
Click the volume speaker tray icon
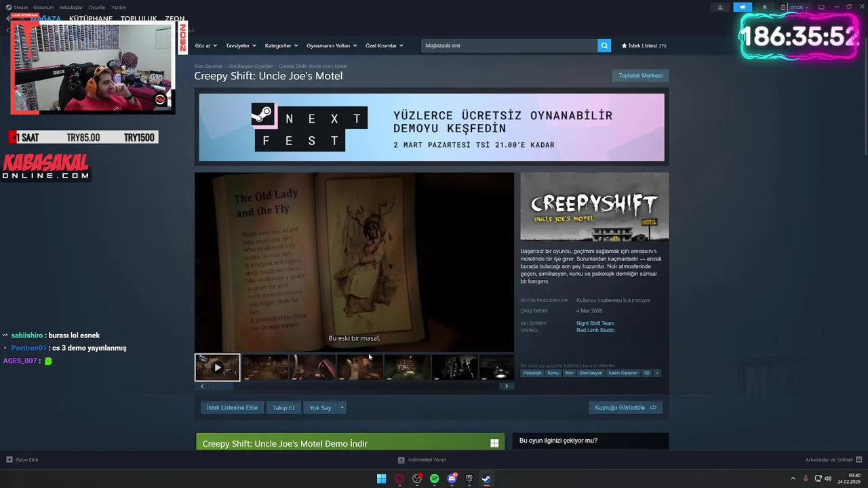tap(827, 479)
